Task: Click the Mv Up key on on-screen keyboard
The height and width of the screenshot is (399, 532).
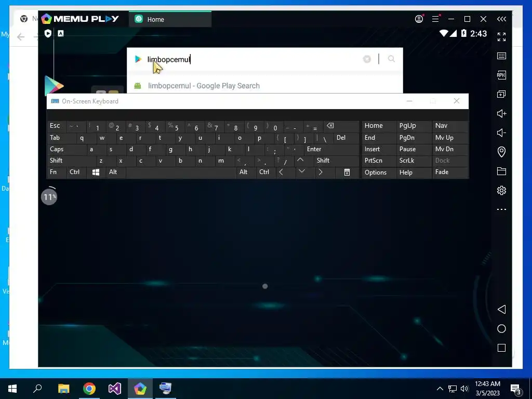Action: click(450, 138)
